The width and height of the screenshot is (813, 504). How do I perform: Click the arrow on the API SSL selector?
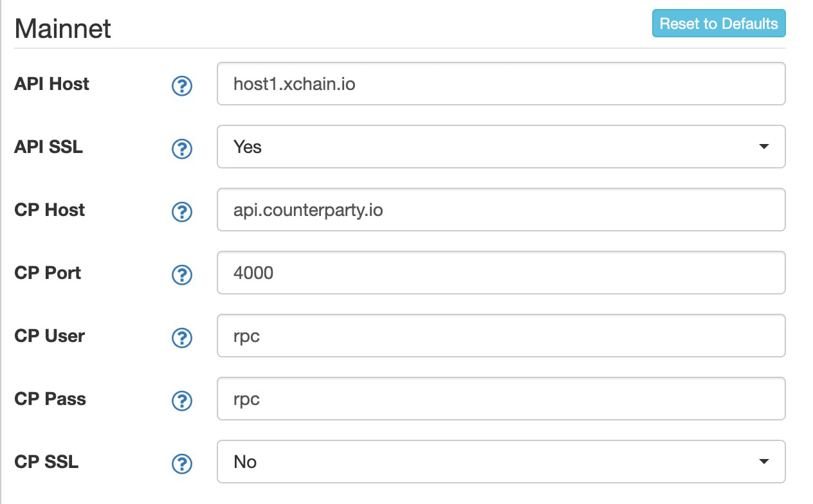coord(763,147)
